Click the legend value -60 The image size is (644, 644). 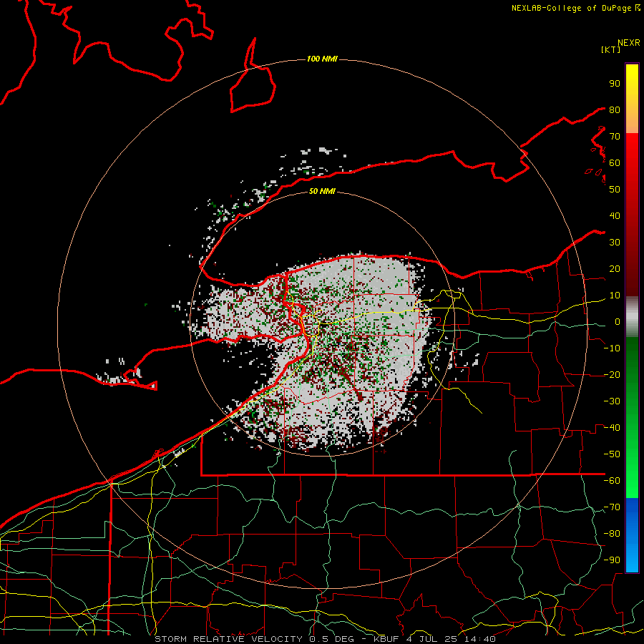pyautogui.click(x=612, y=481)
